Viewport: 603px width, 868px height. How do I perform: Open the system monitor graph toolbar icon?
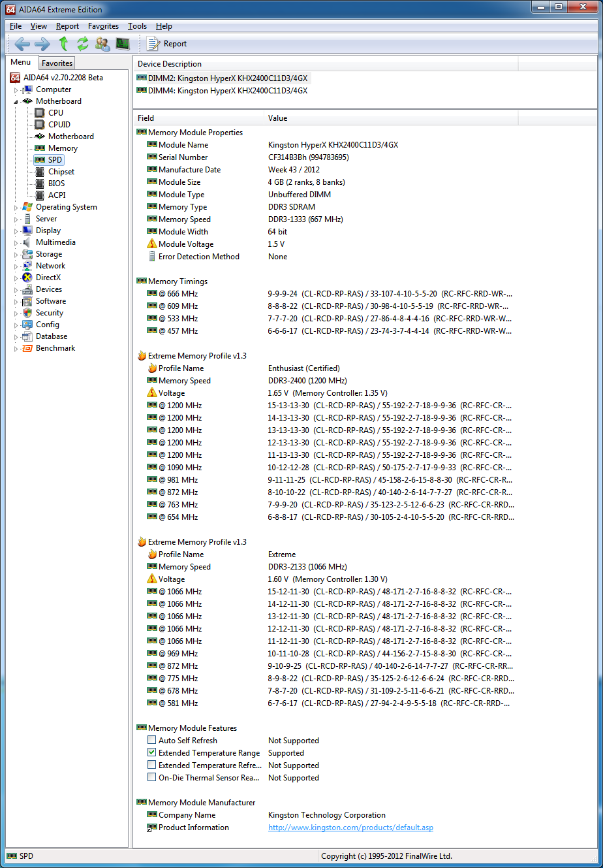123,44
